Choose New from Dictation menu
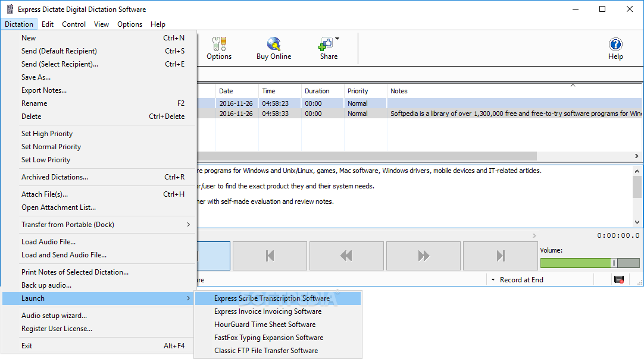This screenshot has height=359, width=644. point(99,38)
